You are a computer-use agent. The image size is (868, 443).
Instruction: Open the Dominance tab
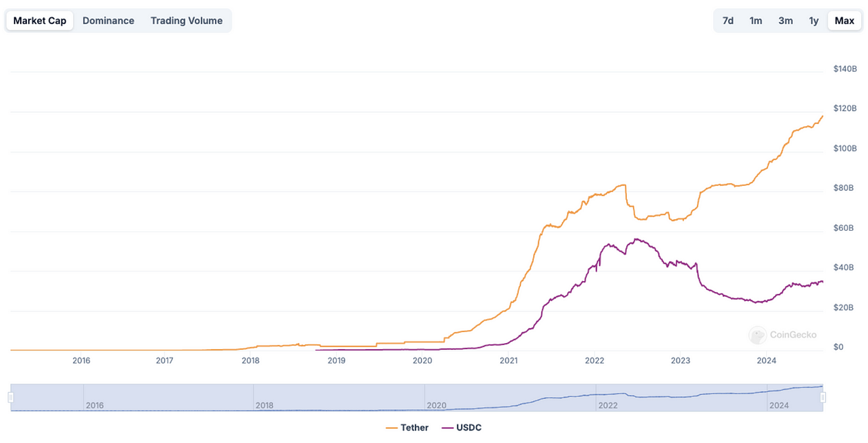click(x=108, y=21)
